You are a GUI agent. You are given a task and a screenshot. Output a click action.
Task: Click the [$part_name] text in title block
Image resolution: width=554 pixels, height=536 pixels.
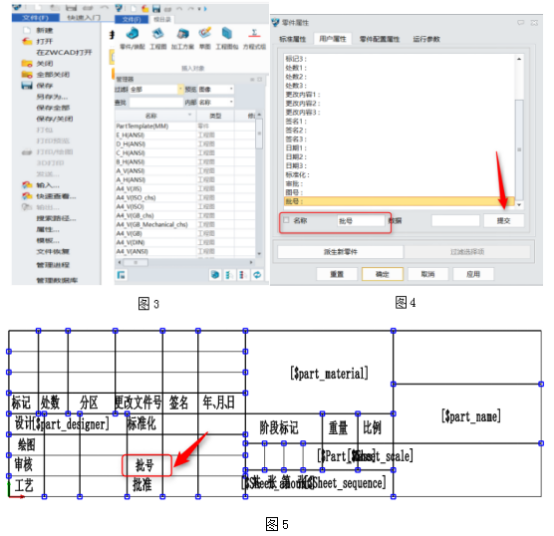point(471,416)
